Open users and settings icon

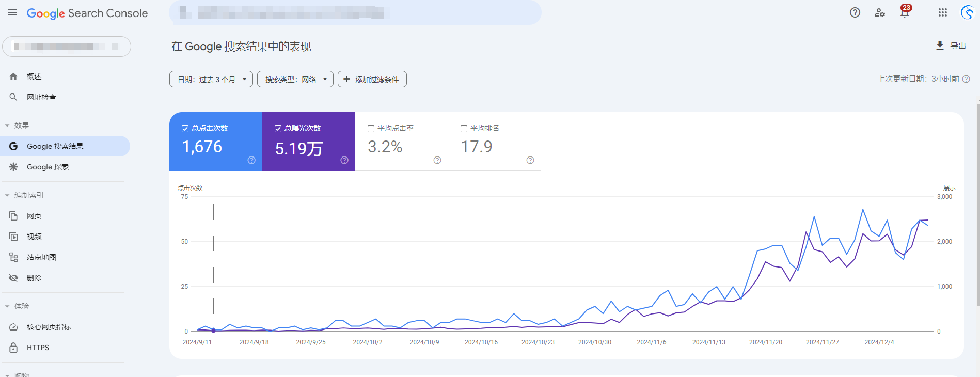880,12
